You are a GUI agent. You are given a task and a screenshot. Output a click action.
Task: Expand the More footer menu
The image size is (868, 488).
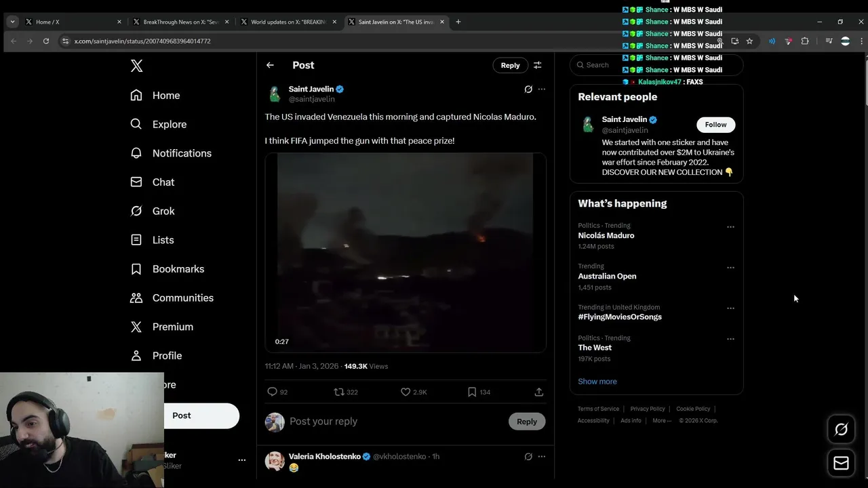662,421
